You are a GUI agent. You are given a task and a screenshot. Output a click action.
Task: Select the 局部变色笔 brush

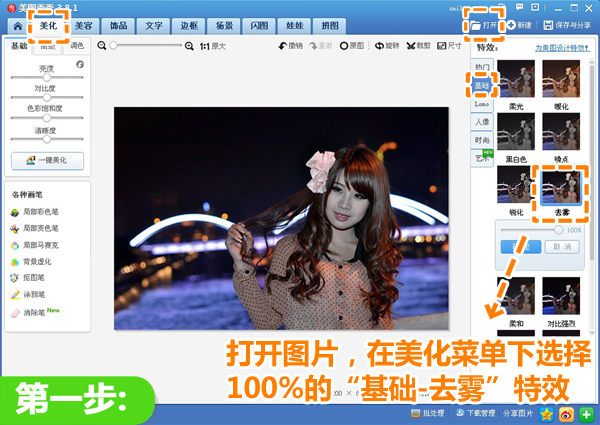(x=35, y=229)
